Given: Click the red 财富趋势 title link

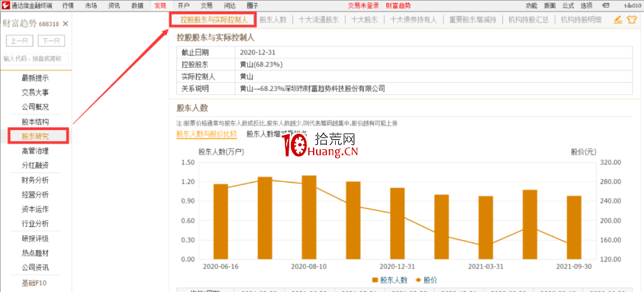Looking at the screenshot, I should pyautogui.click(x=398, y=5).
